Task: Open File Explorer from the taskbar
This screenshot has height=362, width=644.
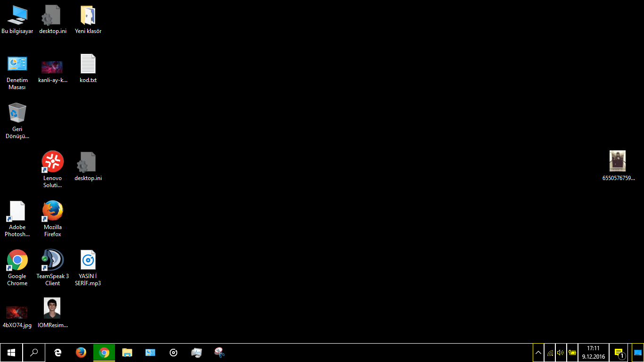Action: coord(127,353)
